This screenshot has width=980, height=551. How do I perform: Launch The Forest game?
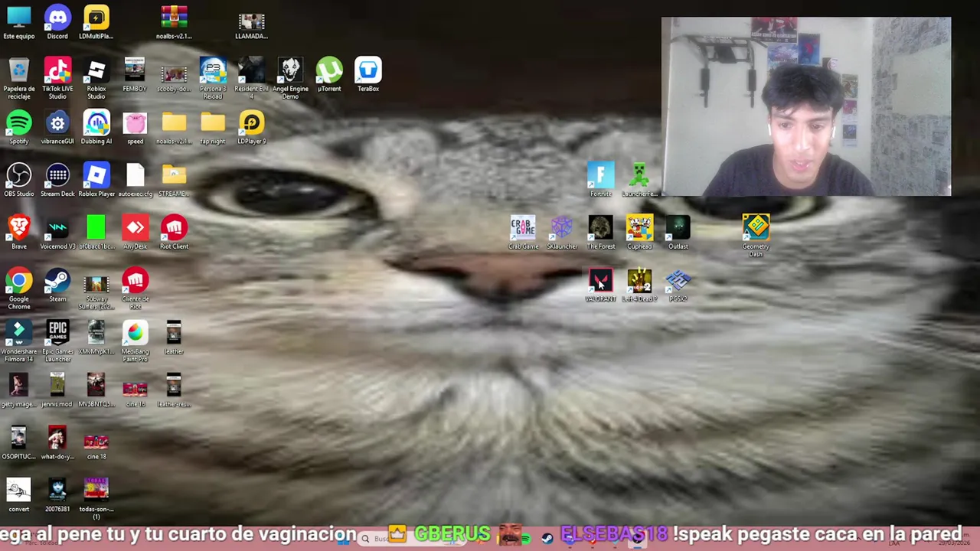(601, 233)
